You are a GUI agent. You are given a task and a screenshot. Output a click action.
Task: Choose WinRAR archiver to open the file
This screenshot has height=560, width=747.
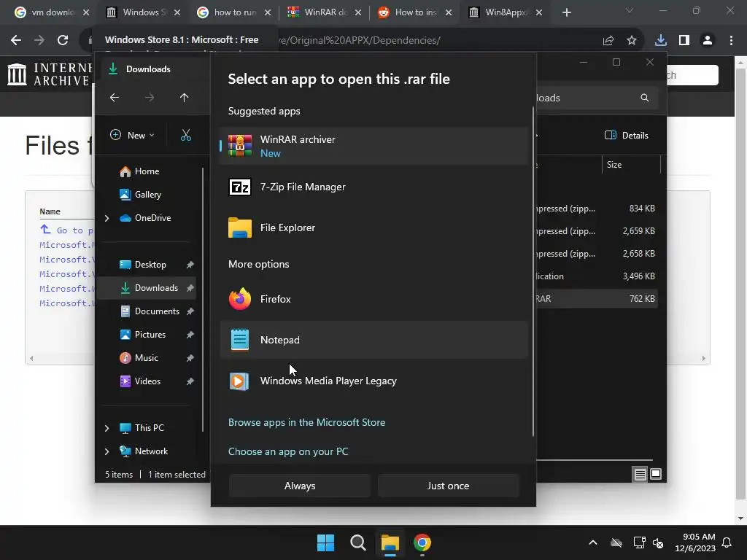pos(374,146)
